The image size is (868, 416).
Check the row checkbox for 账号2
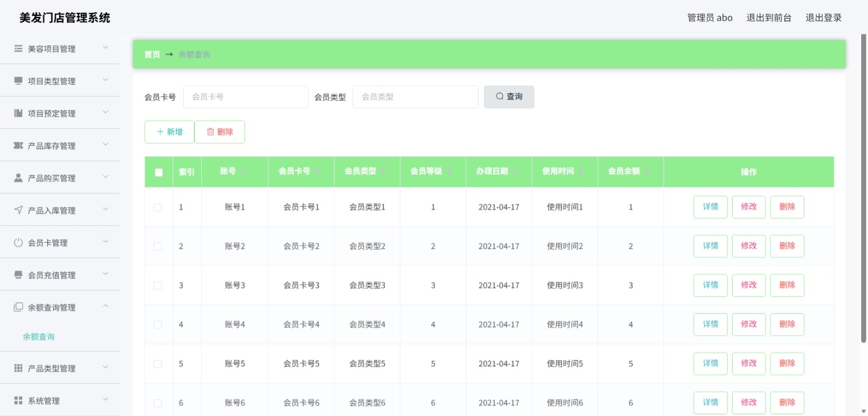pos(158,246)
